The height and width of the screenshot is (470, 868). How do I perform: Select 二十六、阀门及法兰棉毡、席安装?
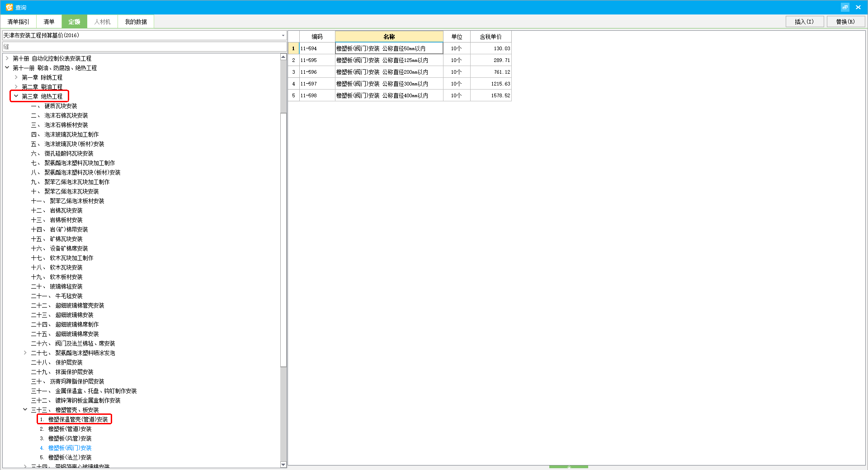[x=73, y=343]
